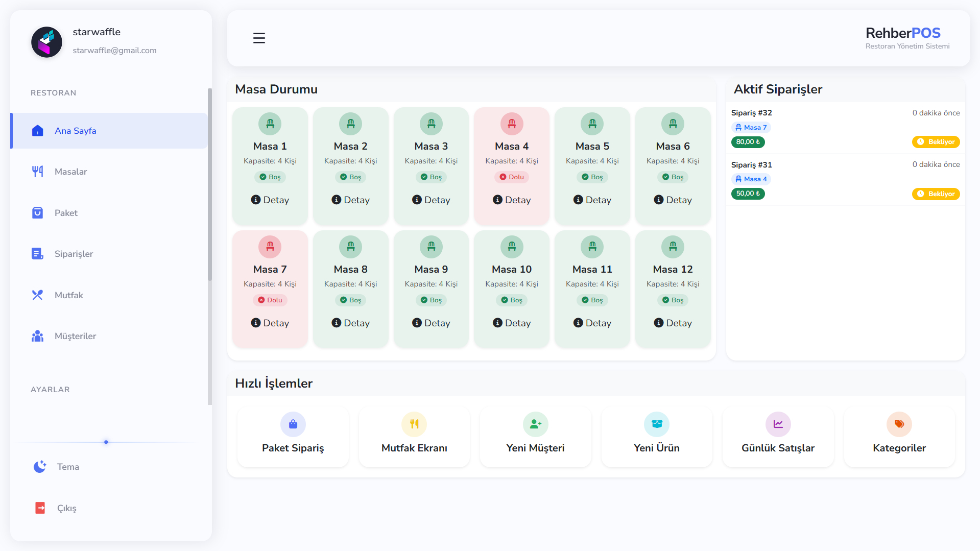Click Detay button for Masa 7
Image resolution: width=980 pixels, height=551 pixels.
[x=270, y=323]
